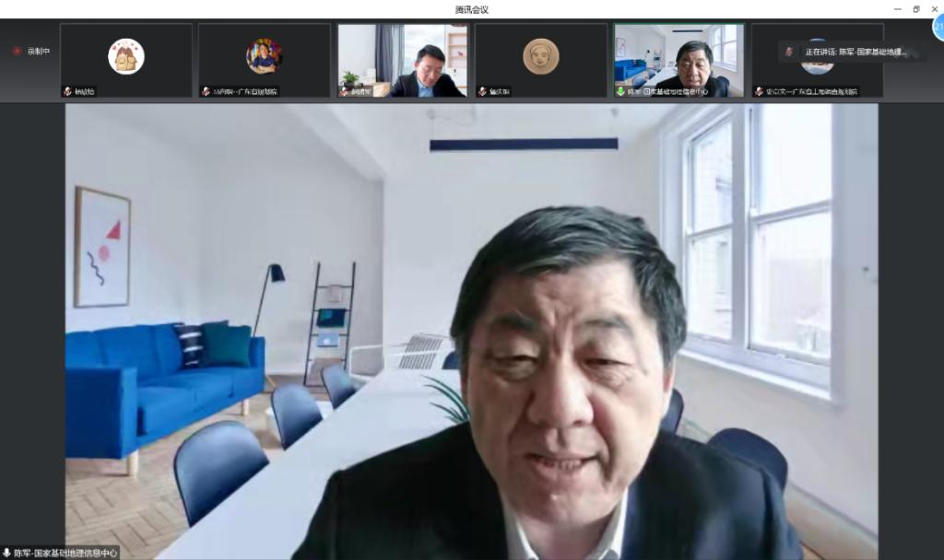Click the blue "21" circular badge
Screen dimensions: 944x560
click(938, 28)
